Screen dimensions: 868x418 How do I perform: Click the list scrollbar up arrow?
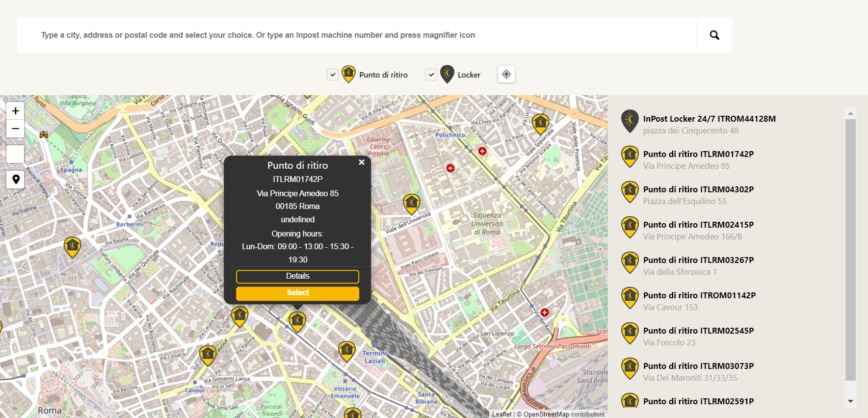(850, 113)
